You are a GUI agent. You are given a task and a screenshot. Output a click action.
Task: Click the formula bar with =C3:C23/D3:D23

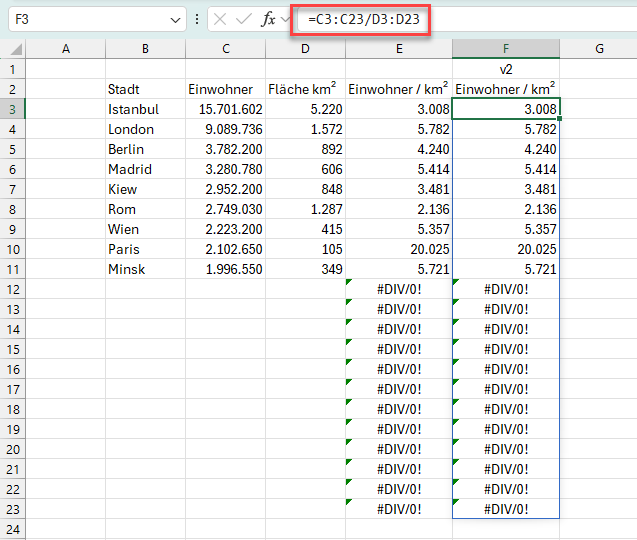(x=460, y=19)
